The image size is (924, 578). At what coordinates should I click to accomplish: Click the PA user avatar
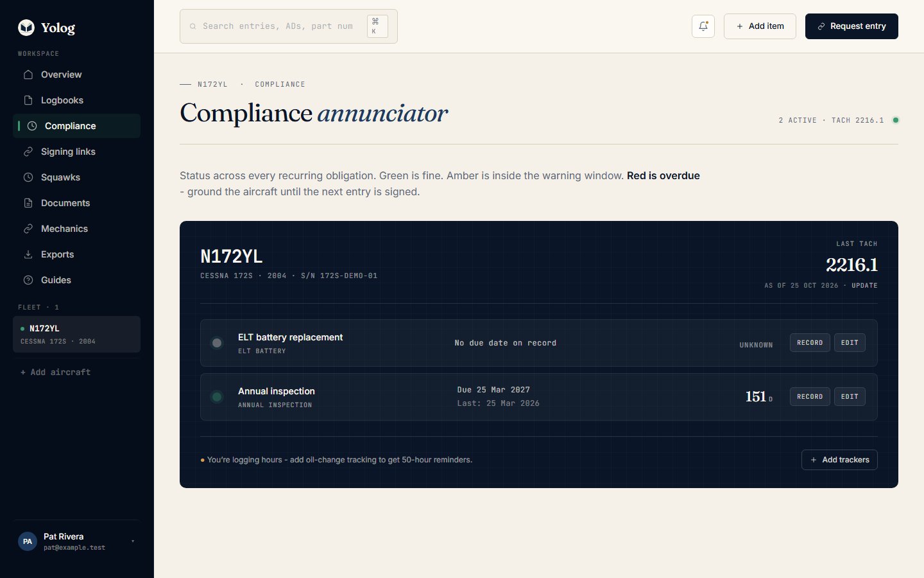(x=28, y=541)
